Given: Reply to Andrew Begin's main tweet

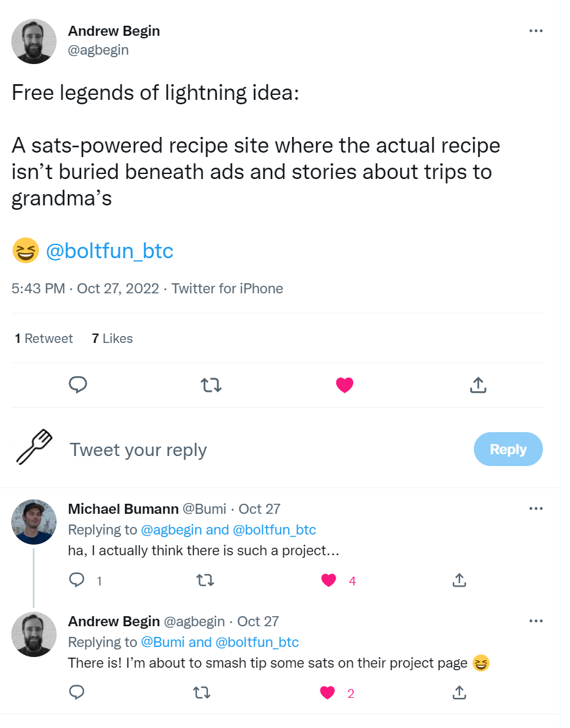Looking at the screenshot, I should [77, 384].
